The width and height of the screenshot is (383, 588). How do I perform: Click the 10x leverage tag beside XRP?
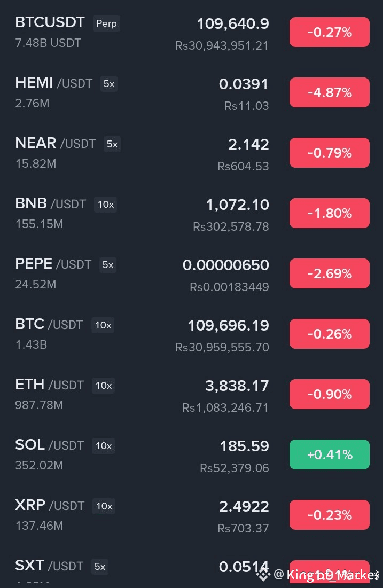tap(104, 506)
